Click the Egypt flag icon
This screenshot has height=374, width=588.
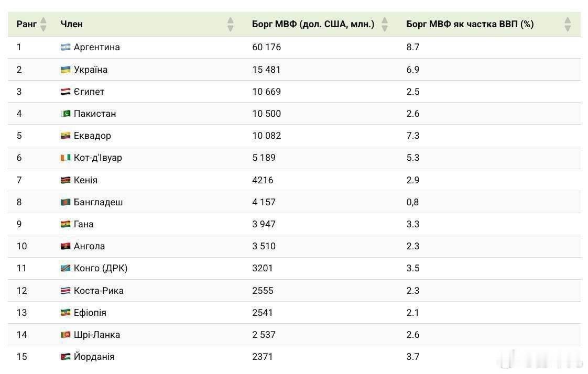(x=65, y=91)
